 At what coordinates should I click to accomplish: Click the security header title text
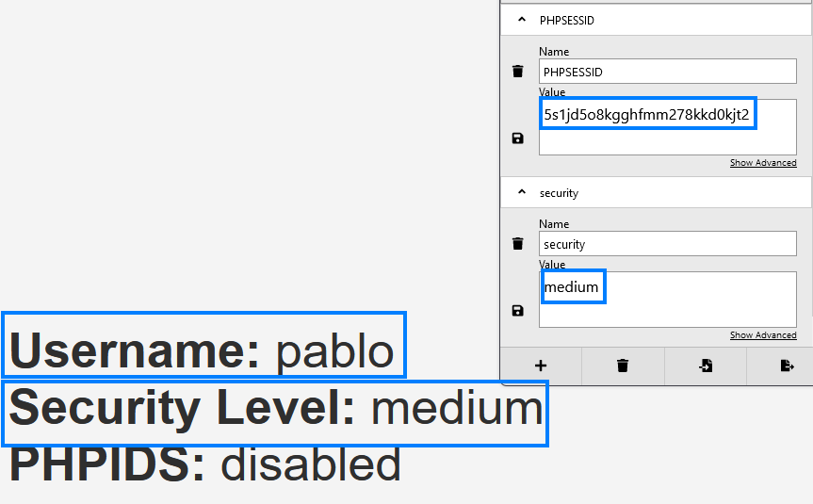(x=559, y=193)
